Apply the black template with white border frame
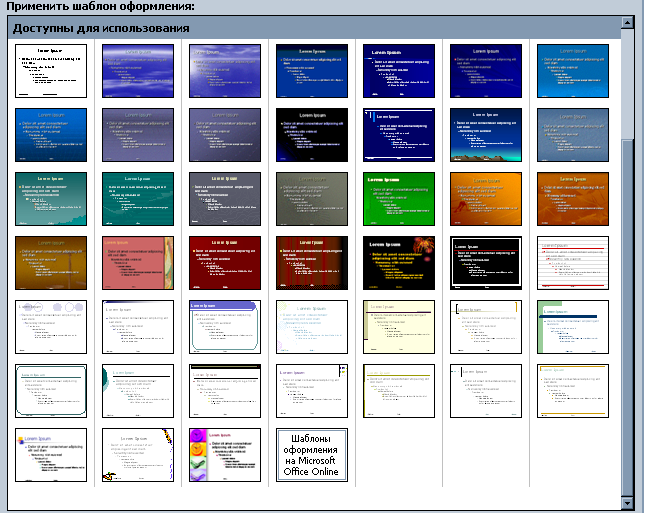Image resolution: width=645 pixels, height=513 pixels. [x=486, y=263]
